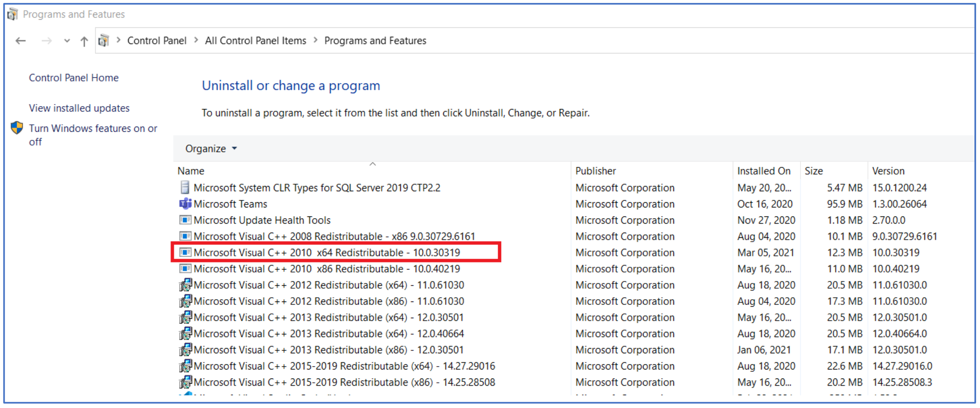980x408 pixels.
Task: Click icon for Visual C++ 2013 (x64) 12.0.30501
Action: pyautogui.click(x=185, y=317)
